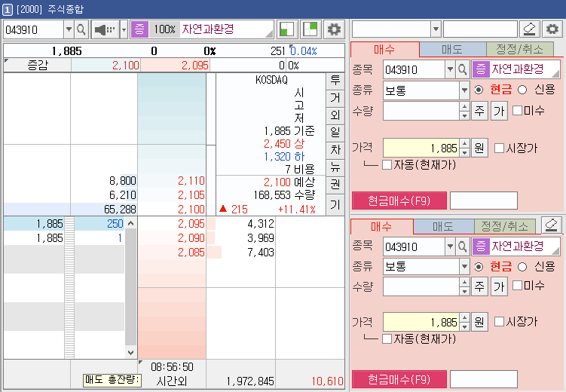Click the trade list scrollbar down arrow

(130, 352)
